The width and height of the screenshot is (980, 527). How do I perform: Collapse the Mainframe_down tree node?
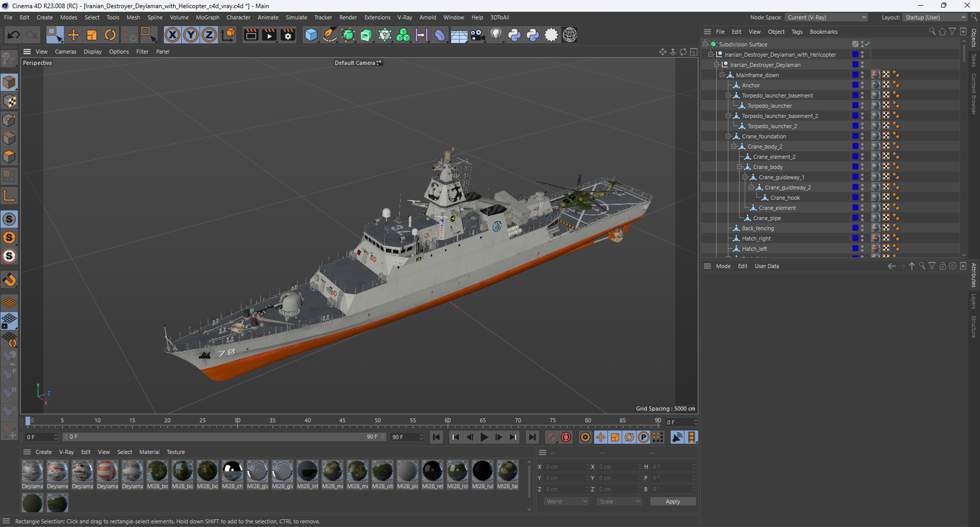(722, 75)
